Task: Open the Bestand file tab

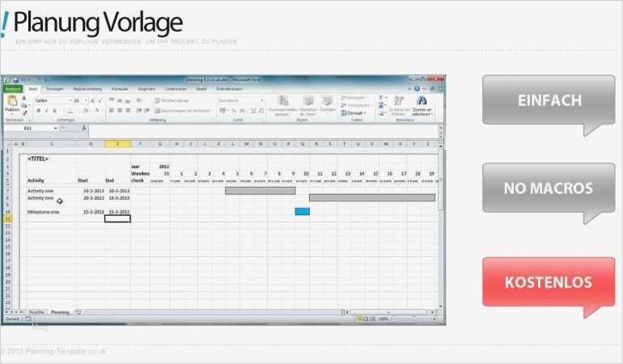Action: click(x=13, y=89)
